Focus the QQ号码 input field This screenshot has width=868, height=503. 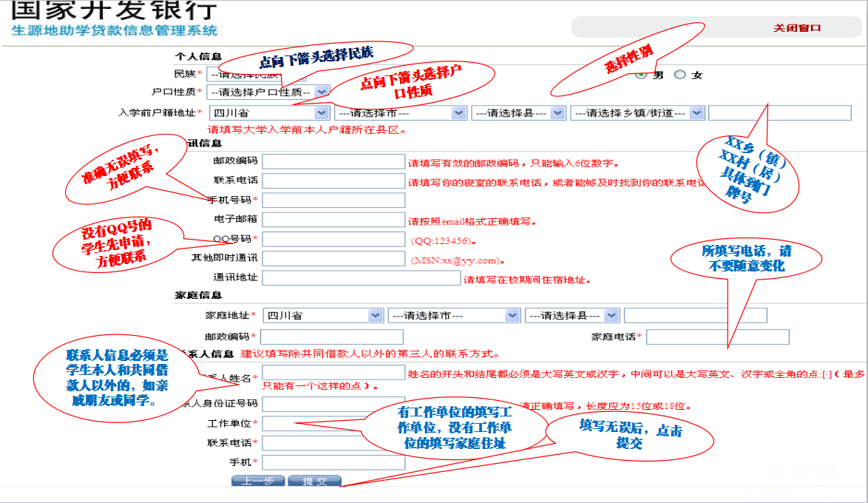click(x=333, y=239)
